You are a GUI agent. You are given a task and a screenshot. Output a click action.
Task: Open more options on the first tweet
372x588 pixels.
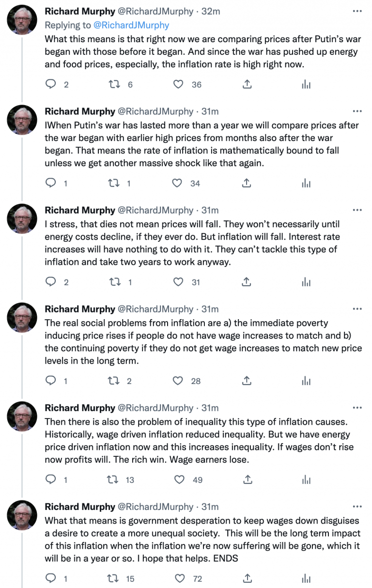pyautogui.click(x=357, y=11)
